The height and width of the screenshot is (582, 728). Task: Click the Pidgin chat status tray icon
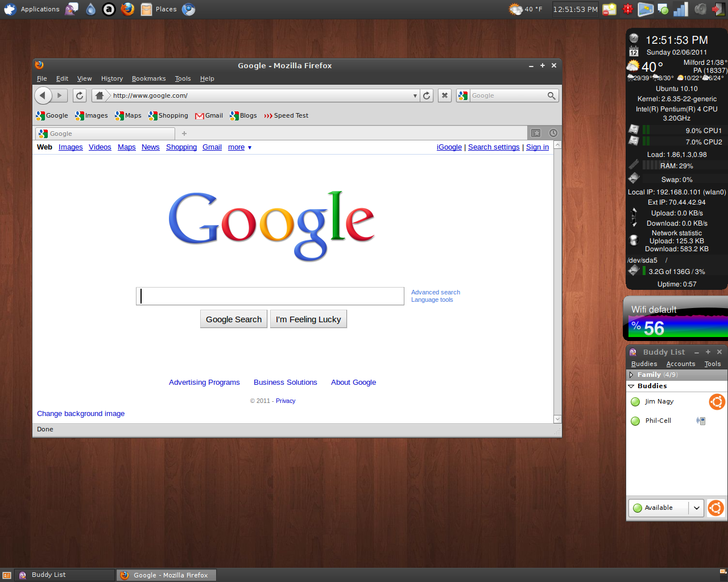663,9
